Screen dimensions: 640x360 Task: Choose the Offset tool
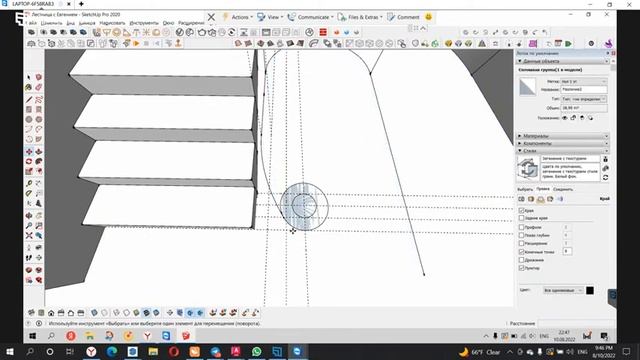pos(38,171)
